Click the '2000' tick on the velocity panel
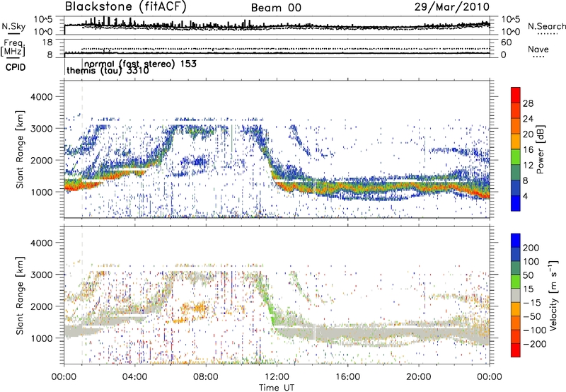This screenshot has height=392, width=566. tap(41, 306)
